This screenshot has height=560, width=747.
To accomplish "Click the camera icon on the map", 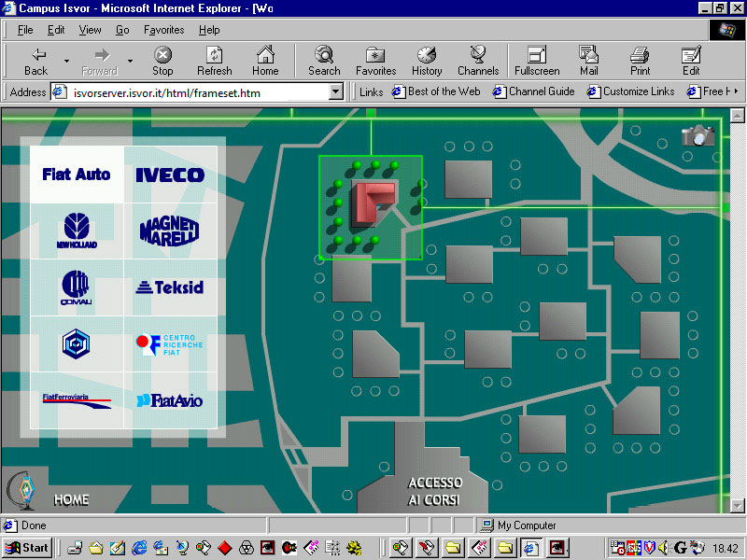I will coord(698,135).
